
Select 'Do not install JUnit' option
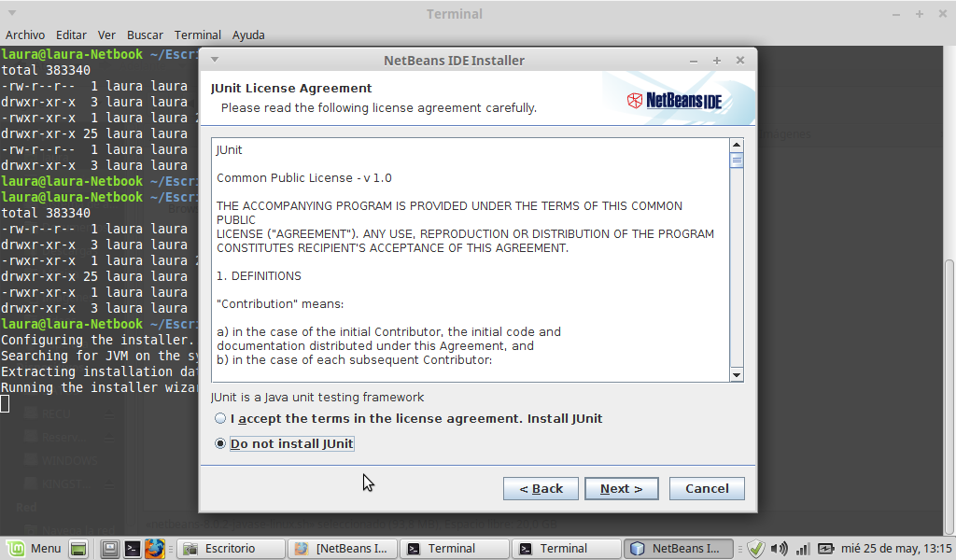tap(220, 444)
